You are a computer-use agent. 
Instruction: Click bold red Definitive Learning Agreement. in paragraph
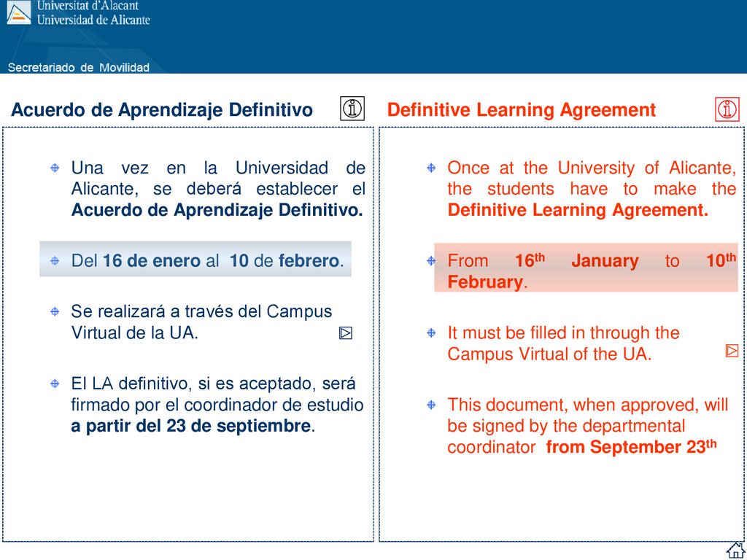[x=578, y=210]
